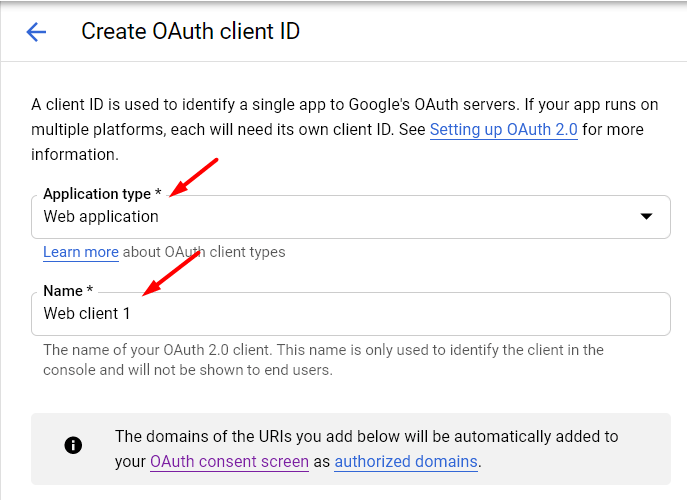687x500 pixels.
Task: Open the 'Setting up OAuth 2.0' link
Action: 504,130
